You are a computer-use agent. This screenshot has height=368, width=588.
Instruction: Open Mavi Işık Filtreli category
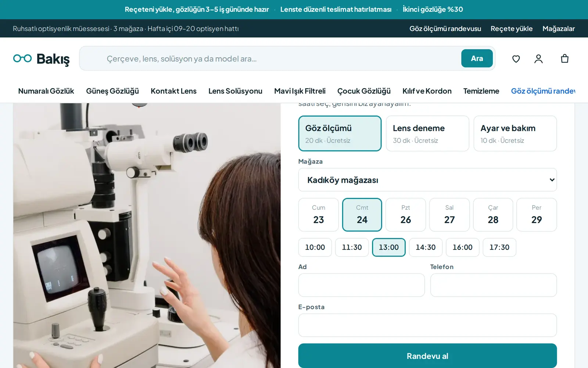(x=300, y=91)
